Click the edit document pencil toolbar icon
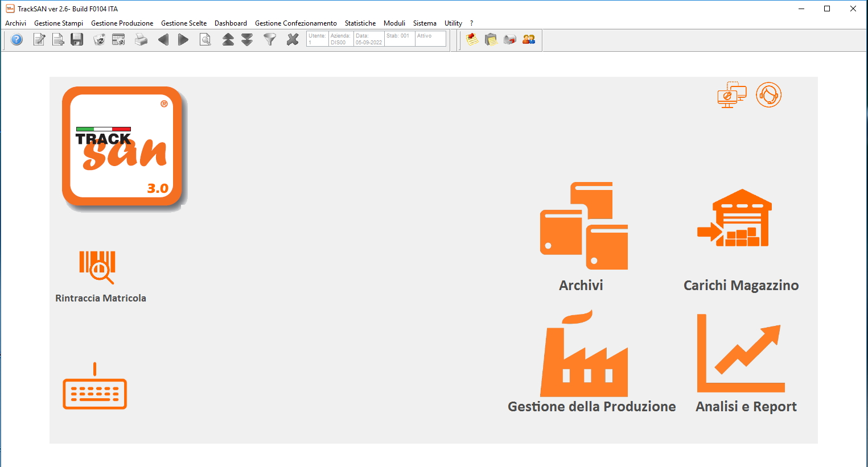The image size is (868, 467). [39, 39]
